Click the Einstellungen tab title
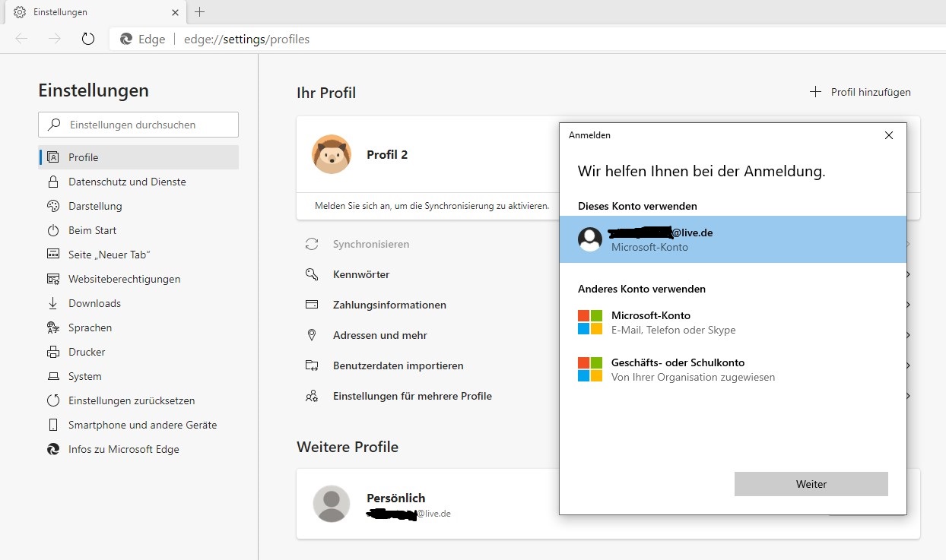The height and width of the screenshot is (560, 946). [x=60, y=12]
